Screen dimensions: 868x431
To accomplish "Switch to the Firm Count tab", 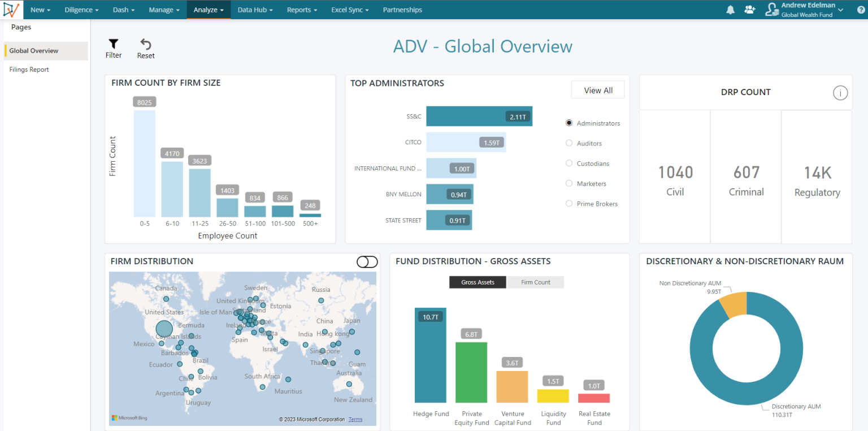I will click(535, 282).
